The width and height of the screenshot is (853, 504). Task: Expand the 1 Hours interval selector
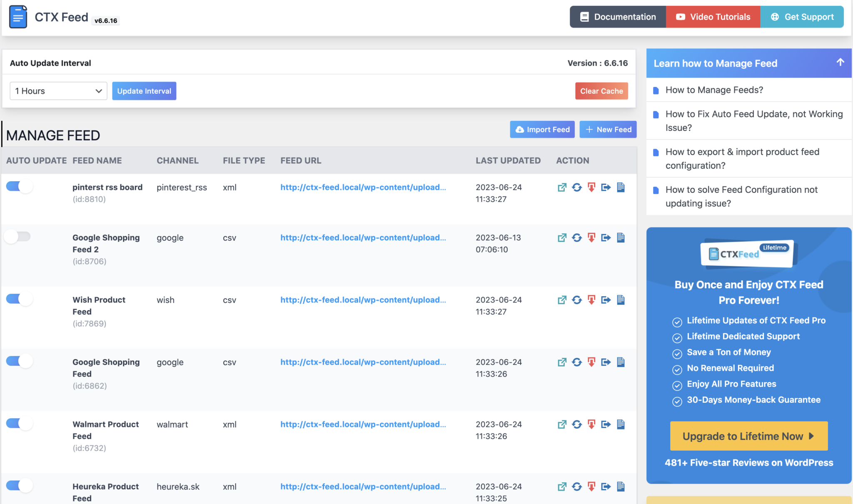point(58,91)
